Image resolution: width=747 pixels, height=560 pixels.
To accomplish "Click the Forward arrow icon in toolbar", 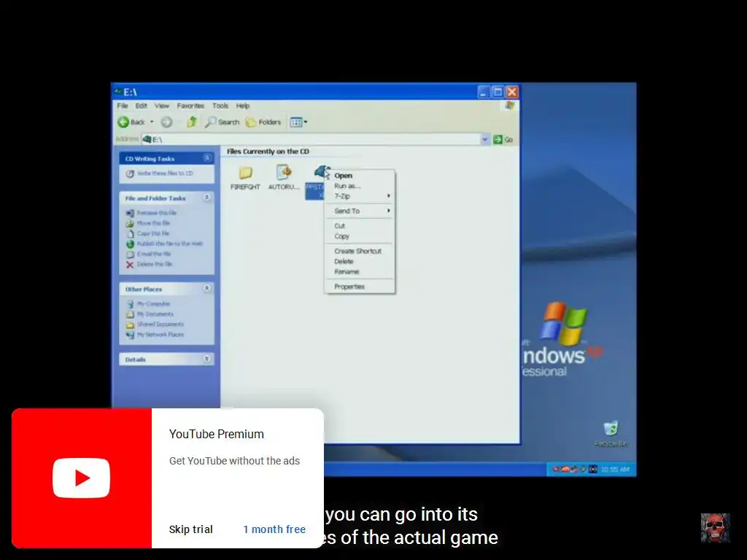I will pyautogui.click(x=166, y=122).
